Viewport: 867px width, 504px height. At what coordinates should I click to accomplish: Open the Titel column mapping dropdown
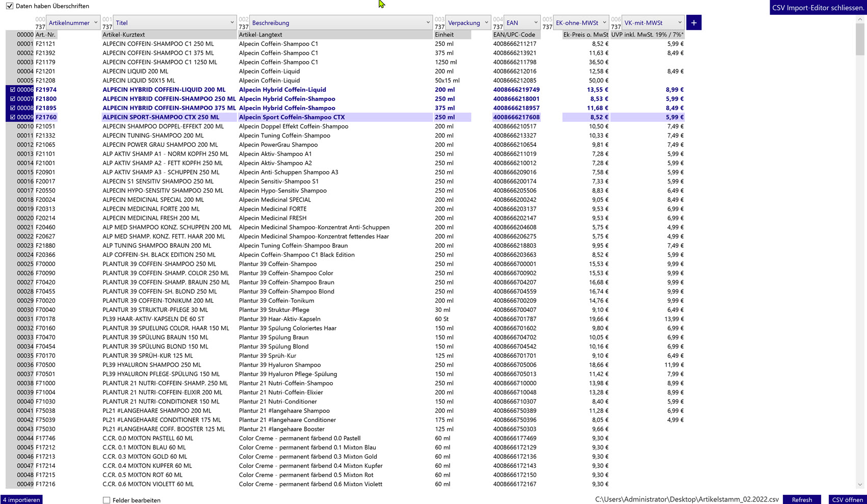175,22
